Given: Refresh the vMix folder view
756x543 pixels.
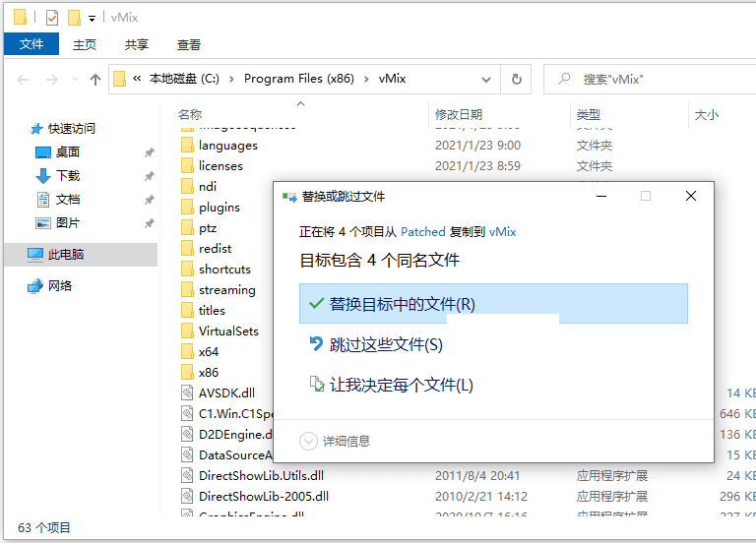Looking at the screenshot, I should (516, 79).
